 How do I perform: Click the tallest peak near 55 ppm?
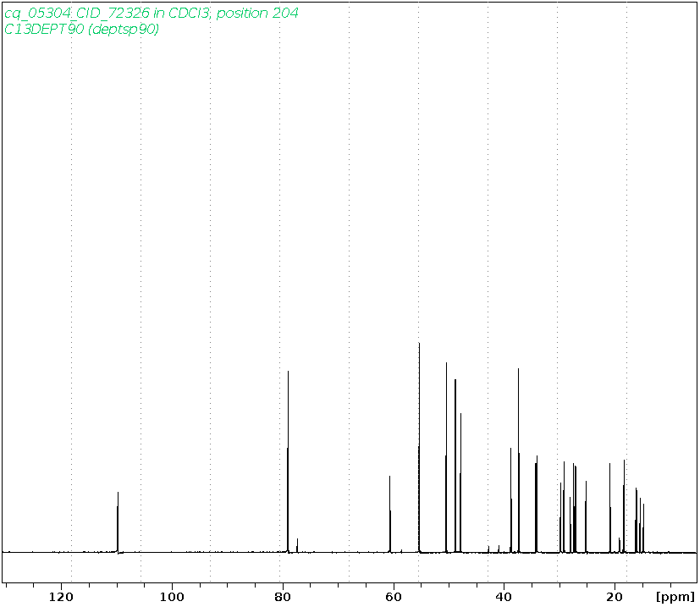pos(419,447)
